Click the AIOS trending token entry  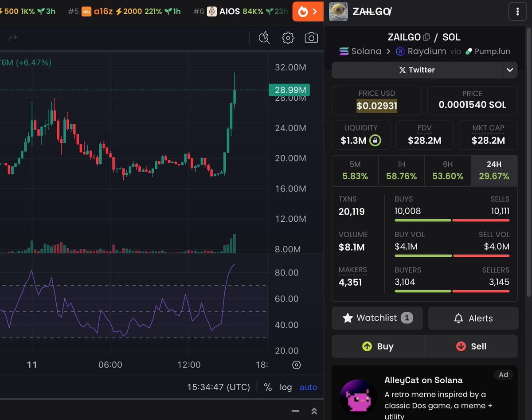pyautogui.click(x=241, y=12)
